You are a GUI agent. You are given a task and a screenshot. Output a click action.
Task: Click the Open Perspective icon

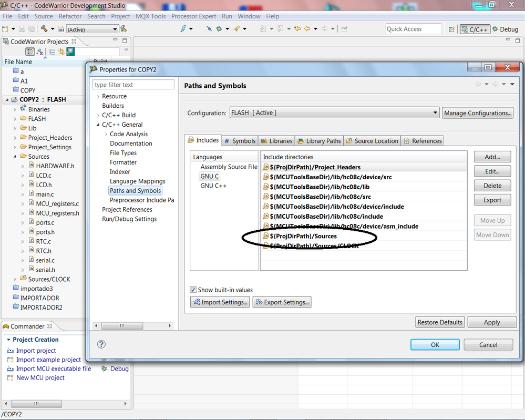451,29
